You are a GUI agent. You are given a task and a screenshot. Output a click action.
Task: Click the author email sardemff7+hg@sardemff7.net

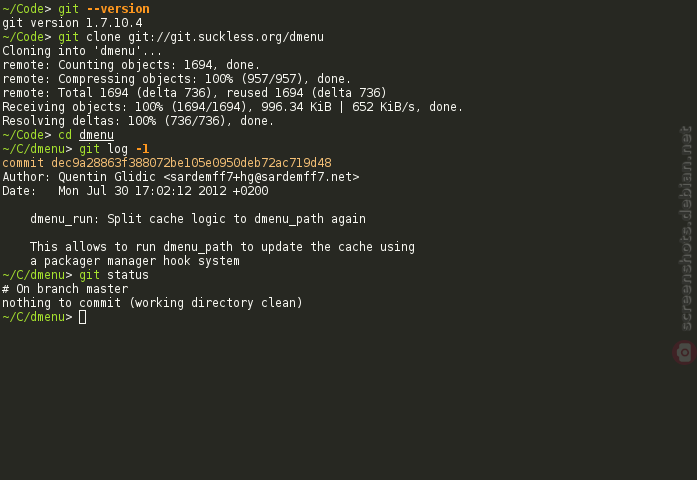pyautogui.click(x=261, y=177)
